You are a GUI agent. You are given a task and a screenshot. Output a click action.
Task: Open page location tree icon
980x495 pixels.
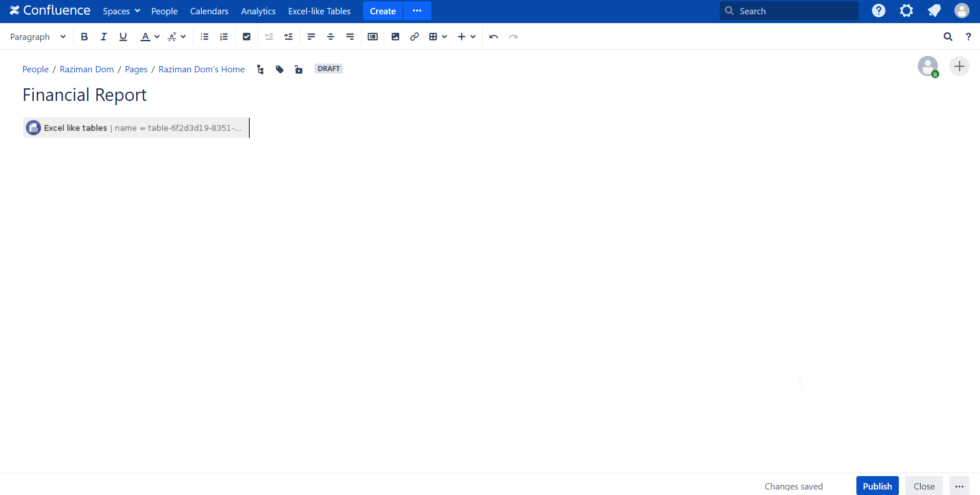coord(260,69)
